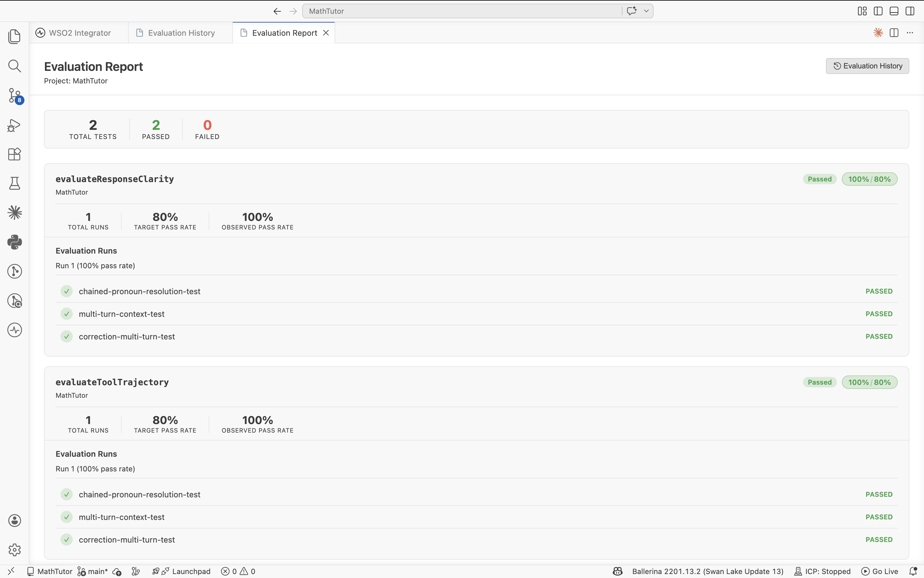Toggle the bottom panel layout button
This screenshot has width=924, height=578.
[x=894, y=11]
